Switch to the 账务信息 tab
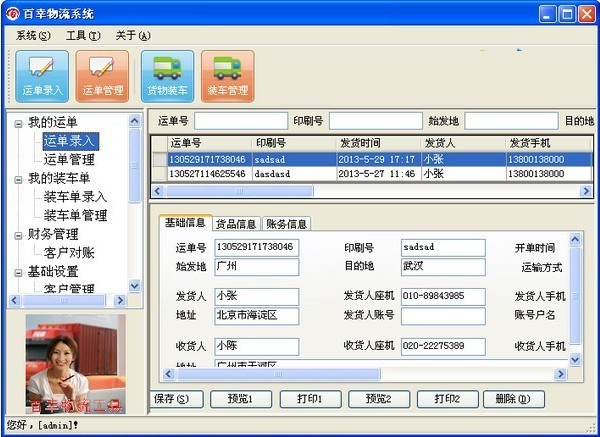 (x=287, y=224)
